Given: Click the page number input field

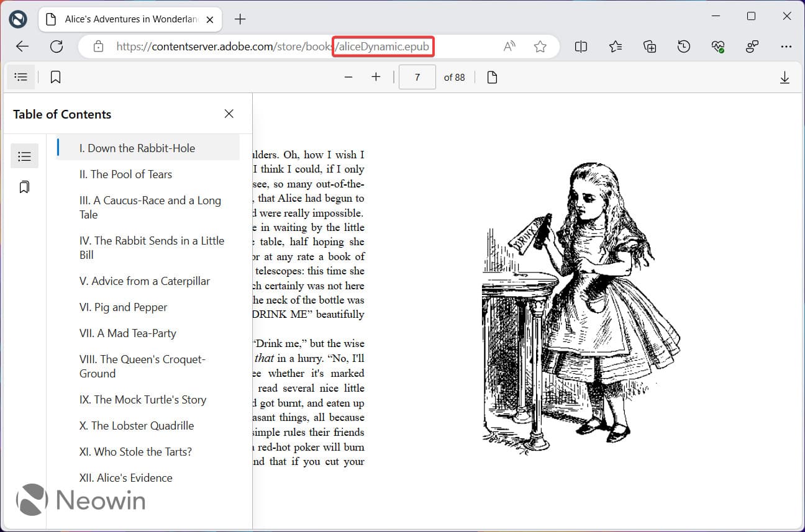Looking at the screenshot, I should pyautogui.click(x=417, y=76).
